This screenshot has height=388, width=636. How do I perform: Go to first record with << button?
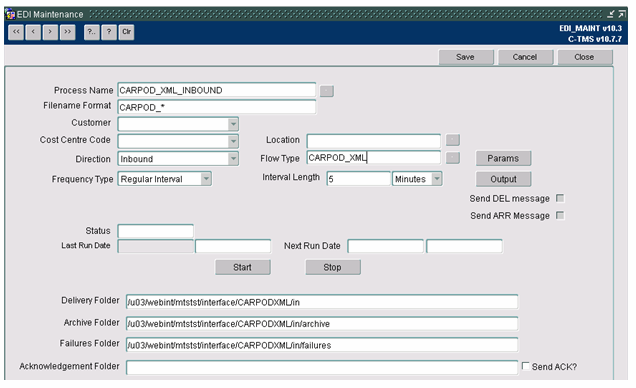[16, 32]
